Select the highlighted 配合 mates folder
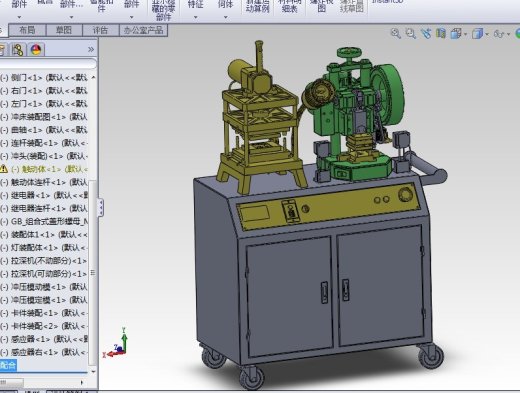 8,365
